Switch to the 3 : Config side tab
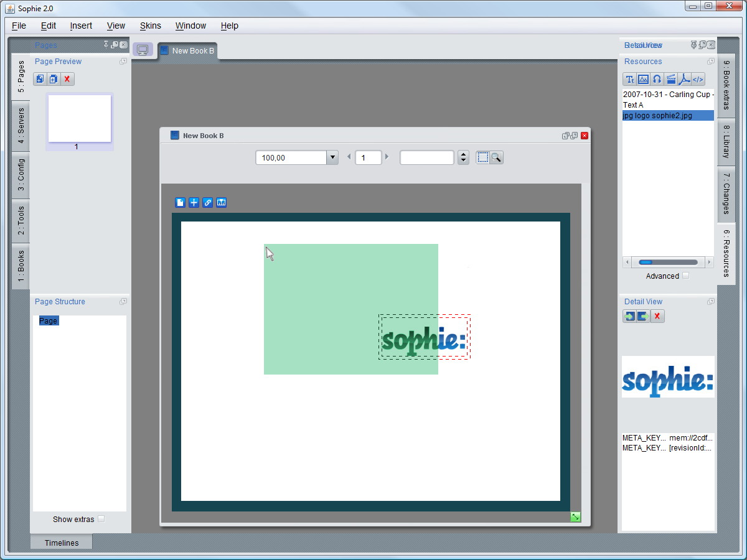The image size is (747, 560). (21, 175)
